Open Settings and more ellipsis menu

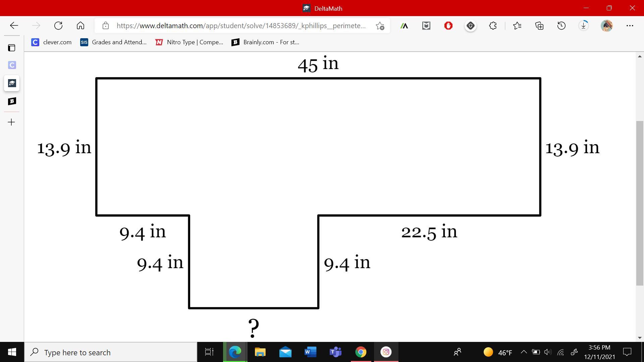tap(630, 26)
